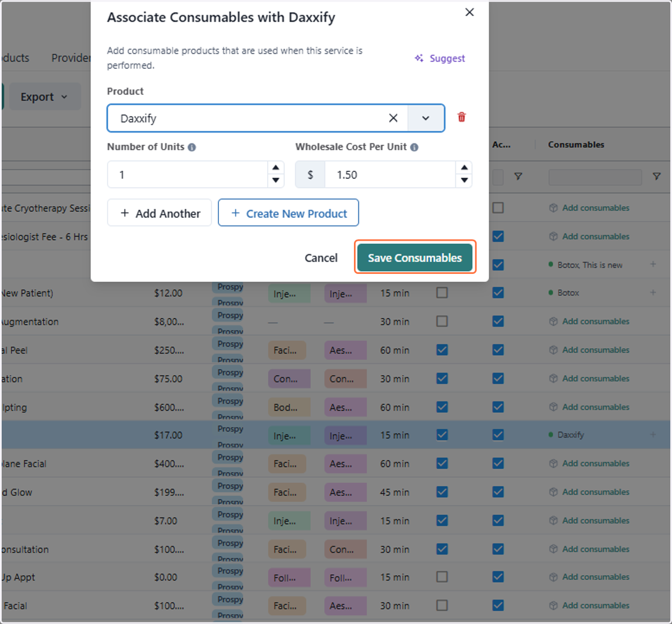Screen dimensions: 672x624
Task: Click the sparkle Suggest icon
Action: [419, 58]
